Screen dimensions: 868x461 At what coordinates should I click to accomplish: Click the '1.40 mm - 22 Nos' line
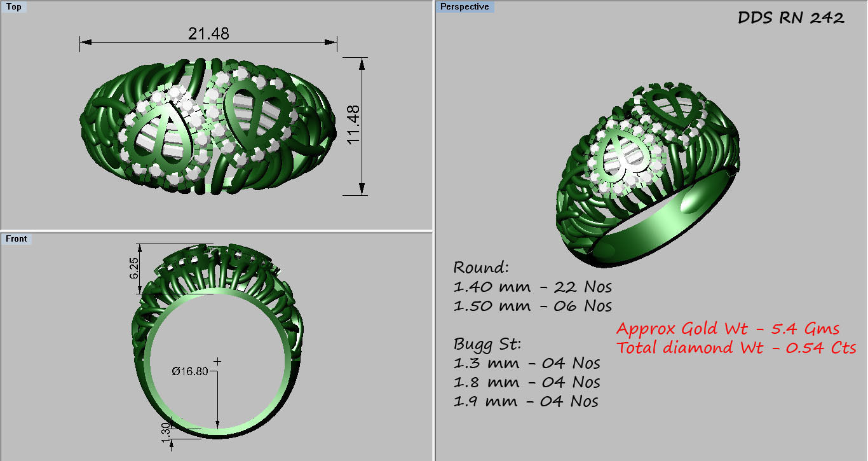(532, 287)
